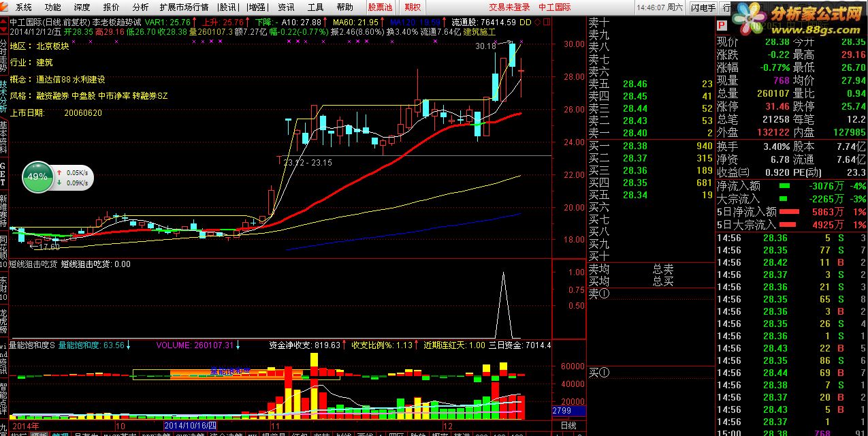Click the 资金净收支: 819.63 indicator value
This screenshot has width=868, height=436.
[305, 345]
